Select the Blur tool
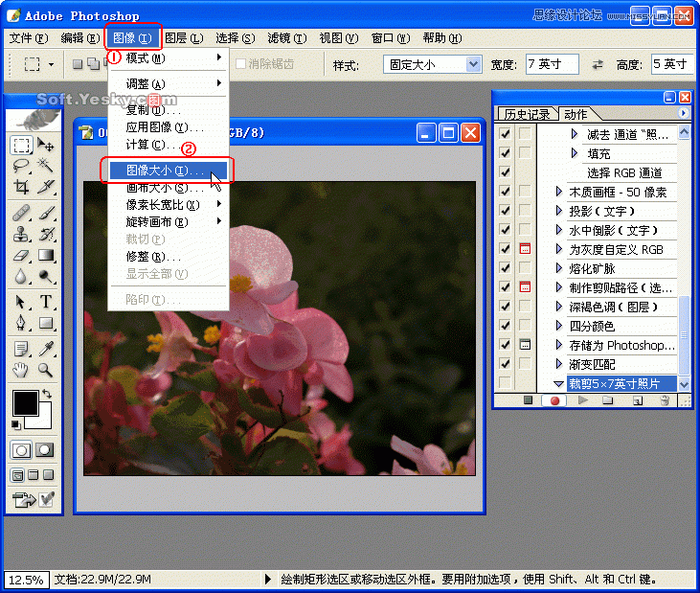This screenshot has width=700, height=593. [21, 277]
